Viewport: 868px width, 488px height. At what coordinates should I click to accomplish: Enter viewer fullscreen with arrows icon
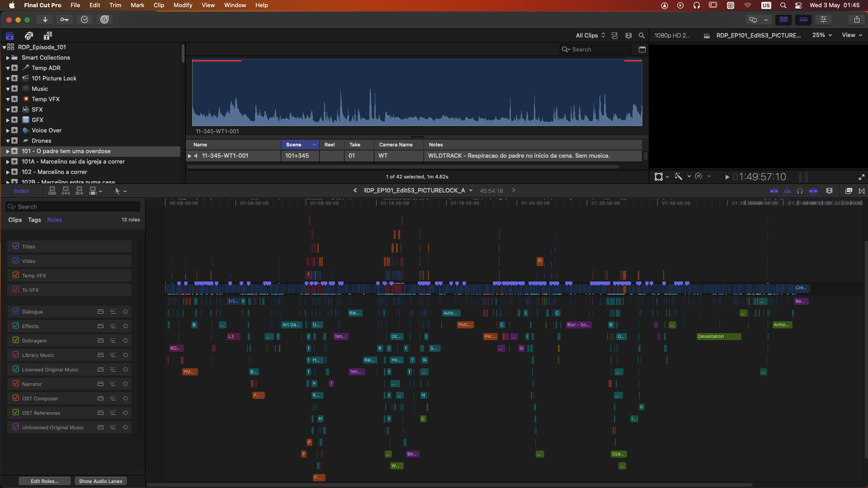point(861,177)
